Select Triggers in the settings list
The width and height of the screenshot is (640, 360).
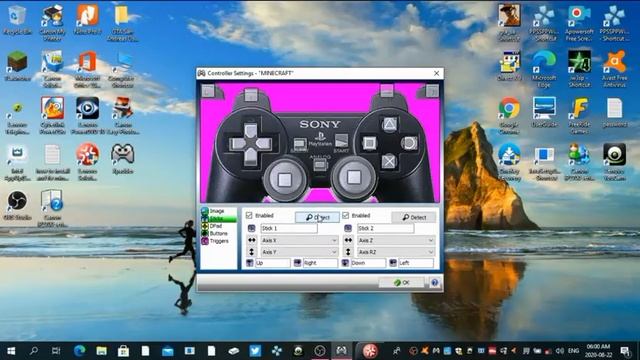click(218, 241)
